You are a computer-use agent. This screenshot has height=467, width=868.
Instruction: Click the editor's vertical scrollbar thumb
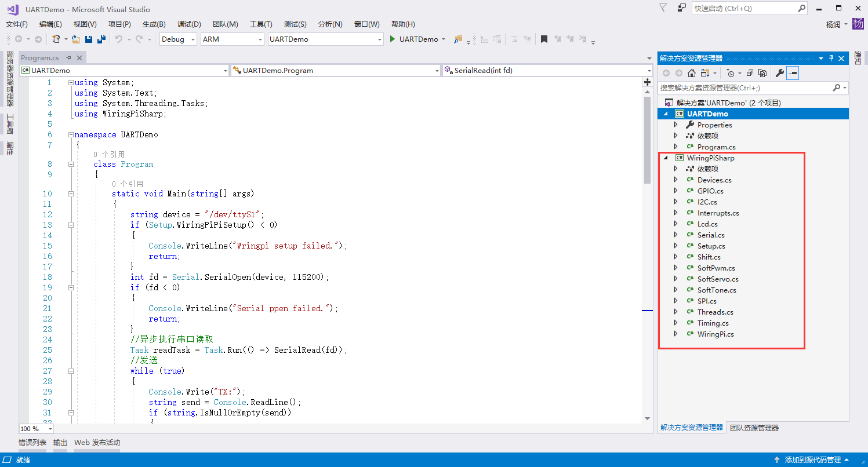[647, 139]
